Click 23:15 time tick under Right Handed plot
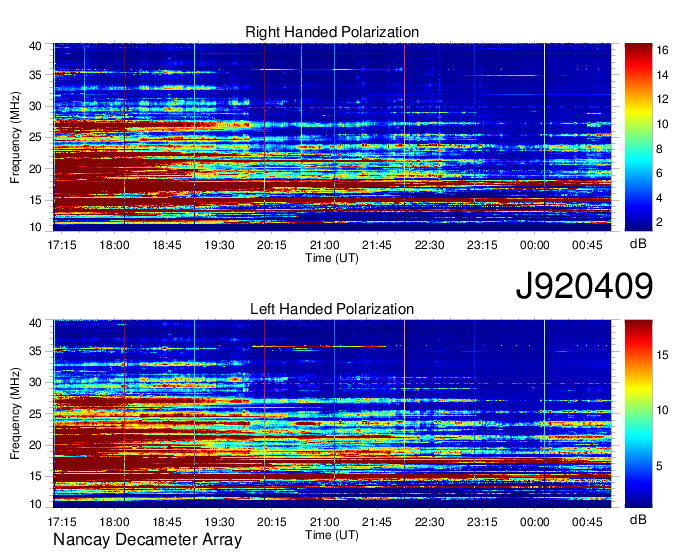This screenshot has height=552, width=680. tap(482, 245)
